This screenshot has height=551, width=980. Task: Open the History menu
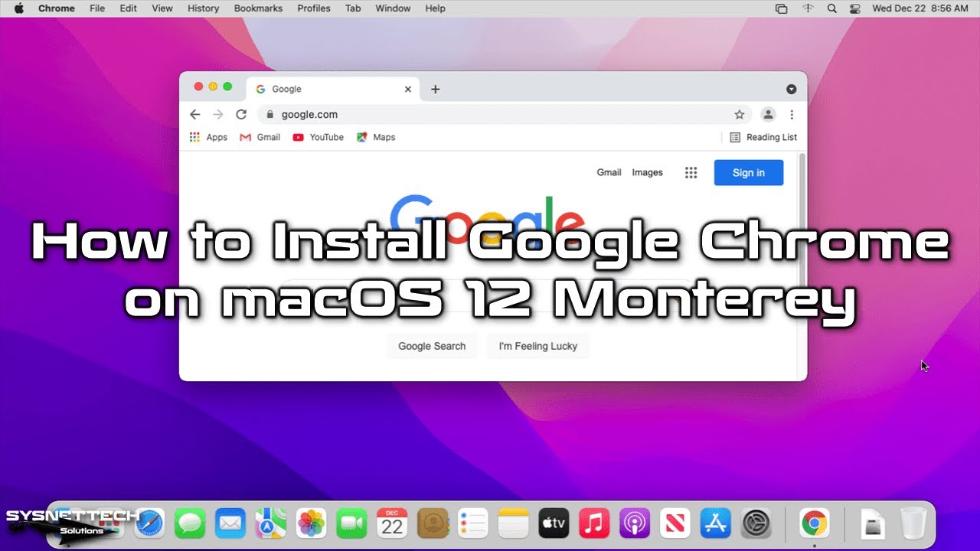[203, 8]
